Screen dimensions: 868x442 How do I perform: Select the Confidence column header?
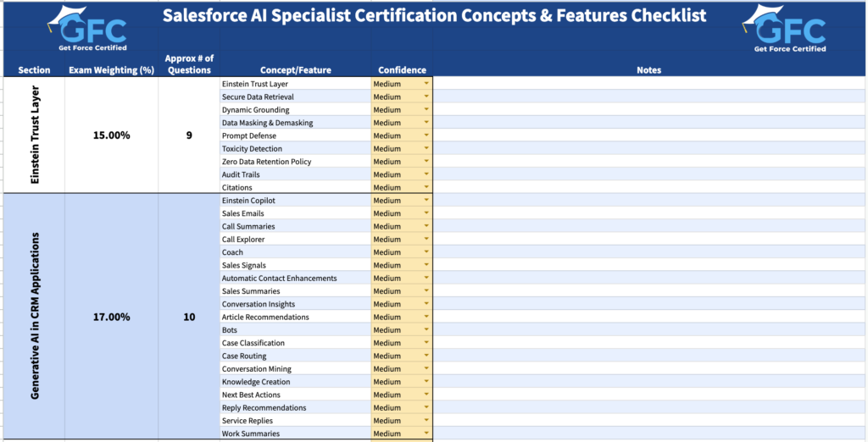tap(403, 70)
